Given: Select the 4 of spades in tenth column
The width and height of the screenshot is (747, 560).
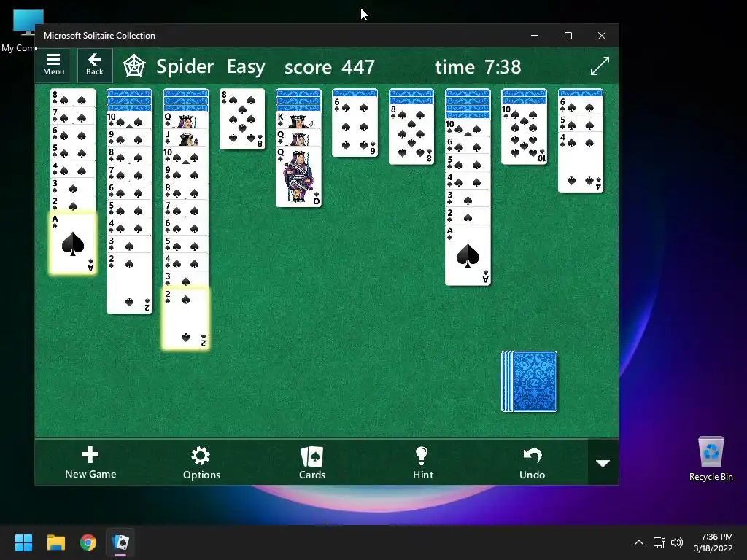Looking at the screenshot, I should click(x=580, y=163).
